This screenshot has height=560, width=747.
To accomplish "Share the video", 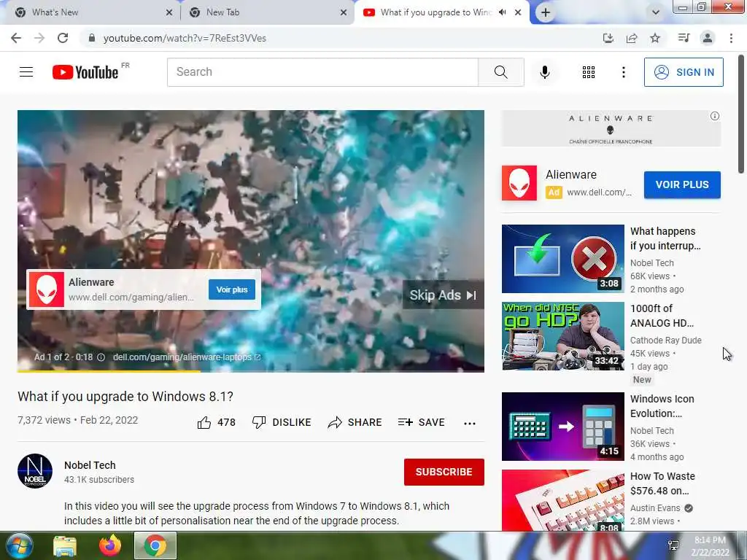I will (355, 422).
